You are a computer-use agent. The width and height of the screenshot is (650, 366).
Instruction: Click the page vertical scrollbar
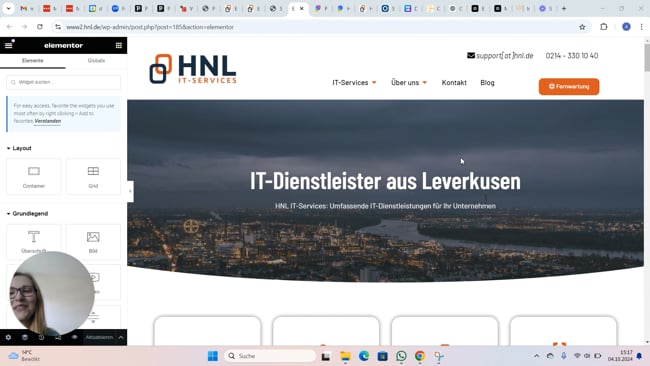click(x=647, y=58)
